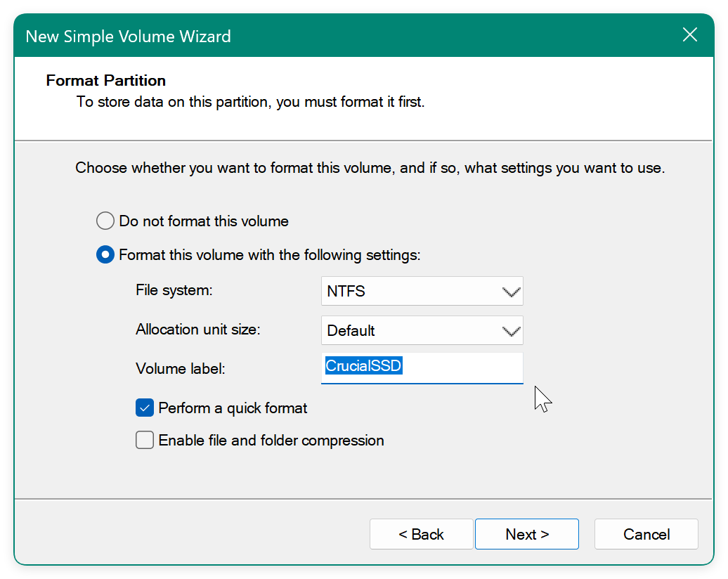The image size is (728, 579).
Task: Click the 'Format Partition' heading
Action: [x=106, y=81]
